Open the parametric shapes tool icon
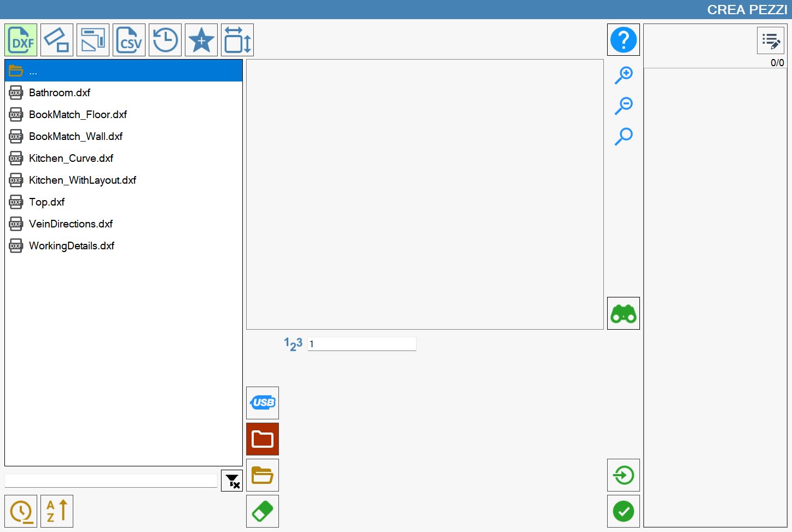The image size is (792, 532). pyautogui.click(x=57, y=40)
